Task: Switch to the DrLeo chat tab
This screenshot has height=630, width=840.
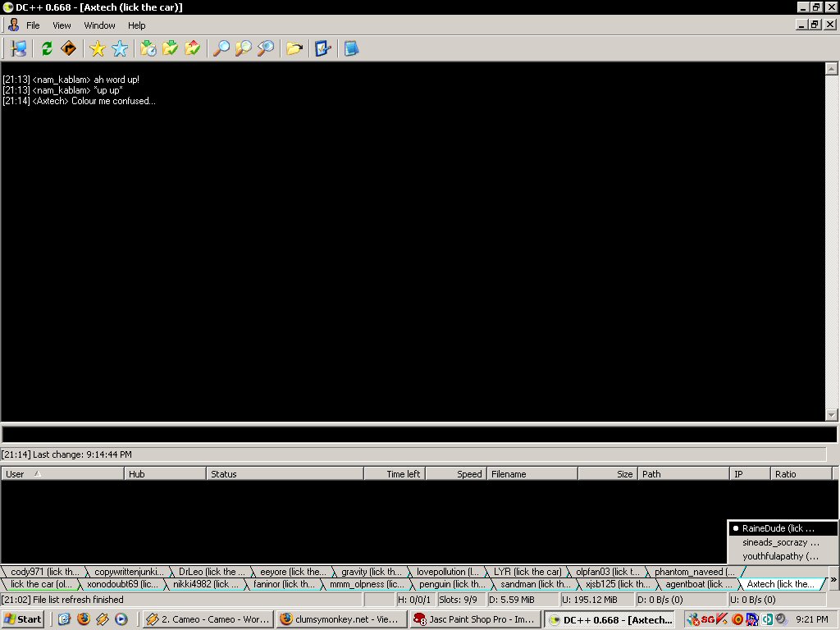Action: 210,571
